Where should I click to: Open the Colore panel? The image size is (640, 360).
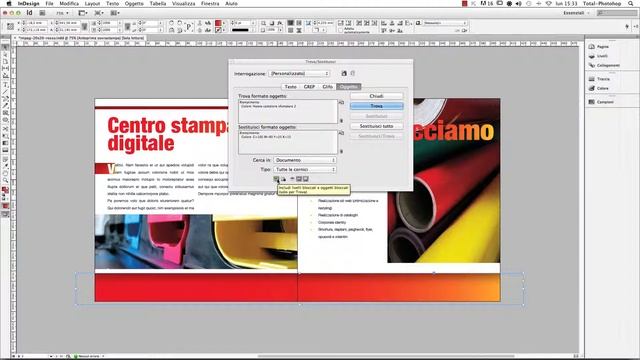tap(599, 88)
